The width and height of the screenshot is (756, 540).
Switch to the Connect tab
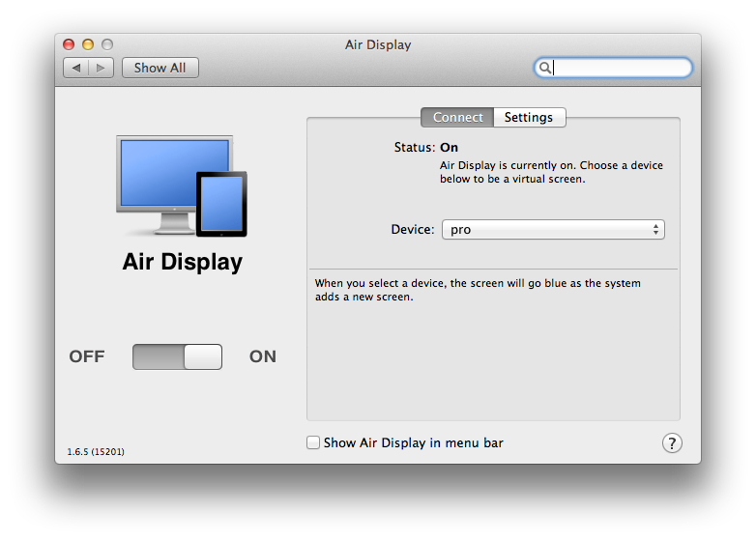pyautogui.click(x=457, y=117)
